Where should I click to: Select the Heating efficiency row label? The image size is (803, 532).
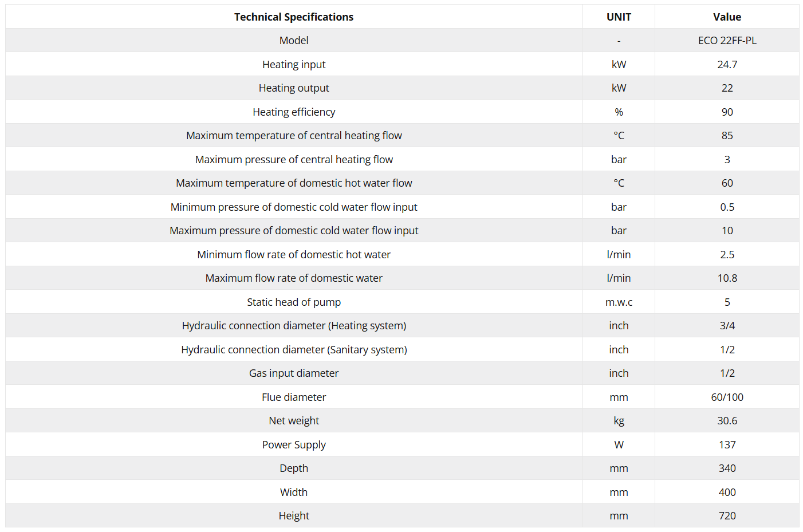pyautogui.click(x=294, y=112)
